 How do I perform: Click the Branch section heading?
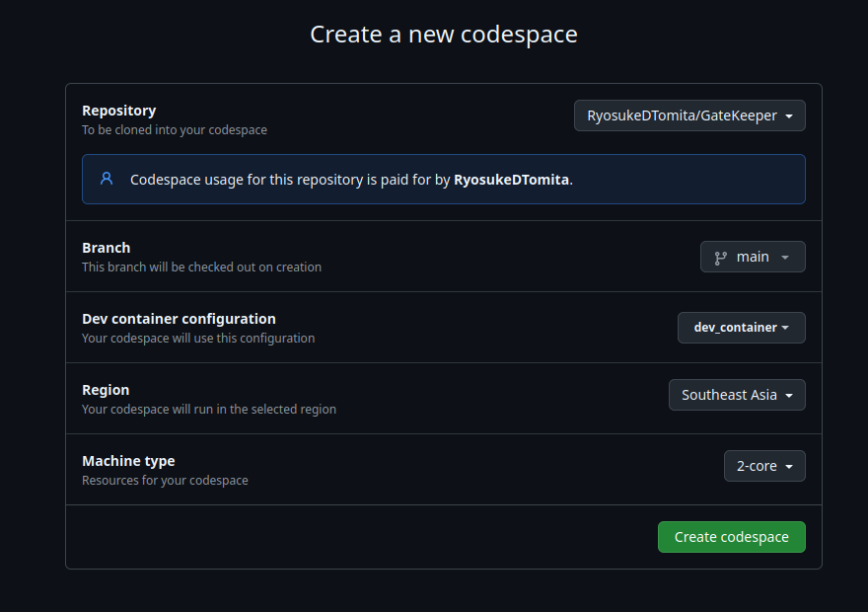click(x=106, y=247)
